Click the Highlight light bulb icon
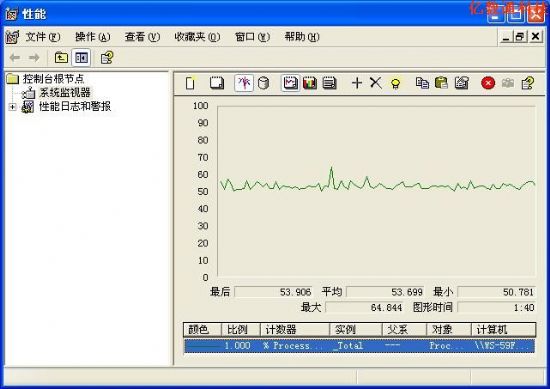This screenshot has height=389, width=550. click(395, 83)
